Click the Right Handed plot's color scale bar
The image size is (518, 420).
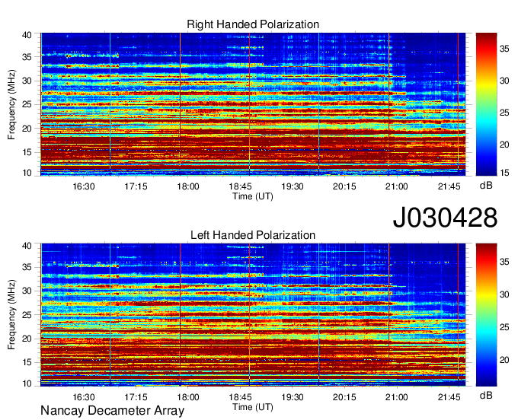coord(486,104)
